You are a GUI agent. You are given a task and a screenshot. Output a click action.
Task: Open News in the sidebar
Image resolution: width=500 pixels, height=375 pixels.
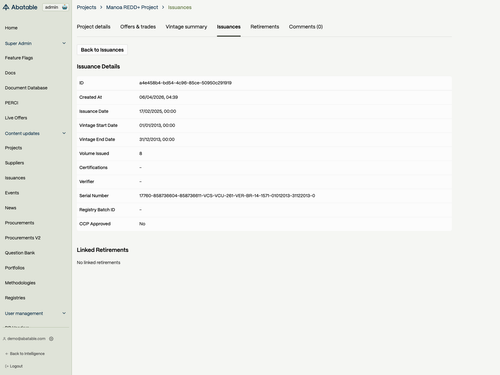10,208
